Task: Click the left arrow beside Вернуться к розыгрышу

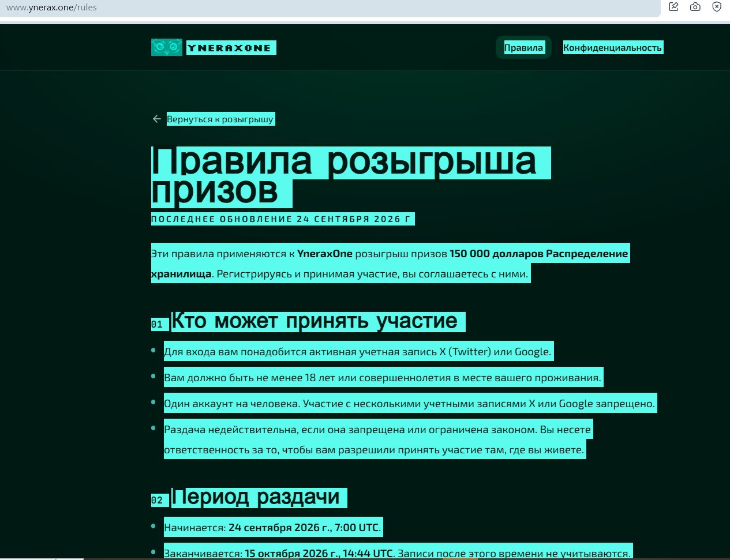Action: tap(156, 119)
